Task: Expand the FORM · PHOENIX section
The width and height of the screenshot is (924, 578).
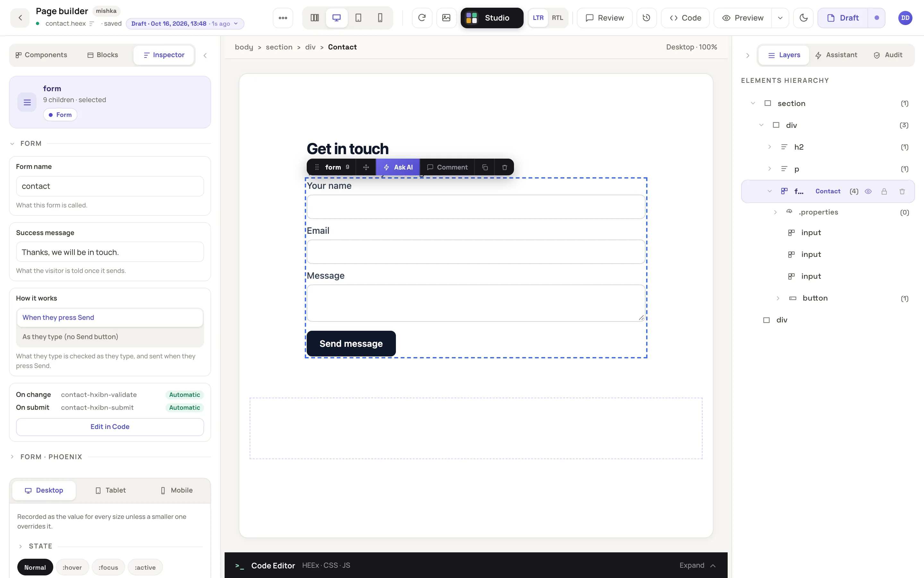Action: pos(12,457)
